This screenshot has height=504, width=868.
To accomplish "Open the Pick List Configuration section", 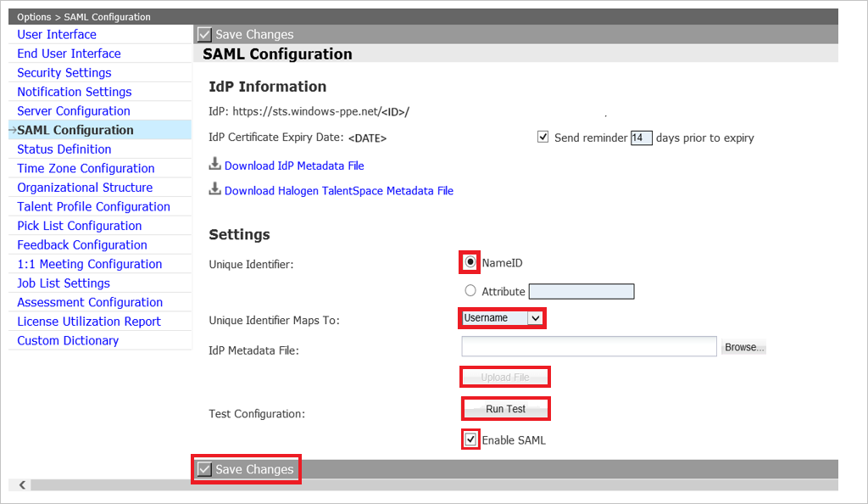I will pyautogui.click(x=78, y=225).
